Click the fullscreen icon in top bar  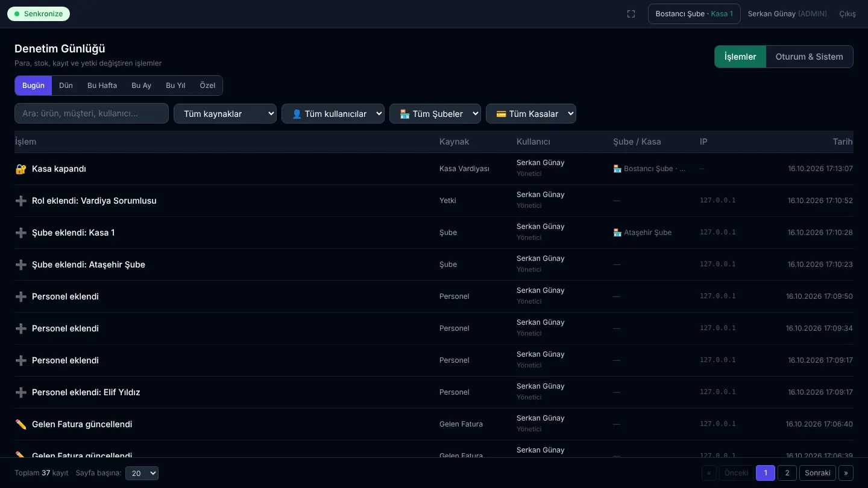(x=631, y=14)
